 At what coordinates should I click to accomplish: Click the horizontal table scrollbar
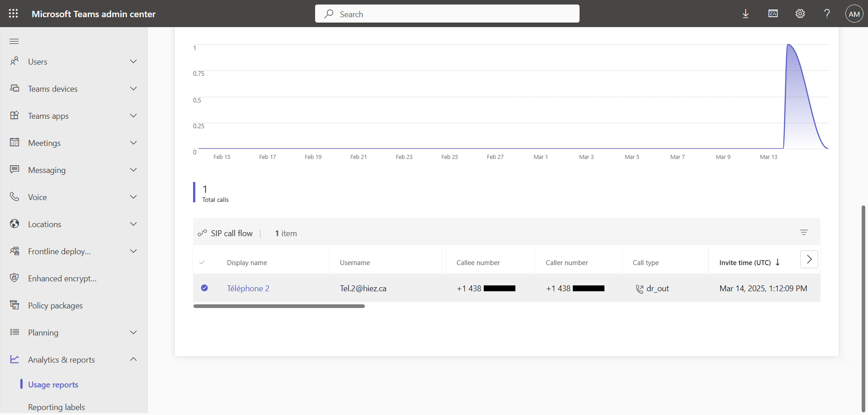coord(279,306)
